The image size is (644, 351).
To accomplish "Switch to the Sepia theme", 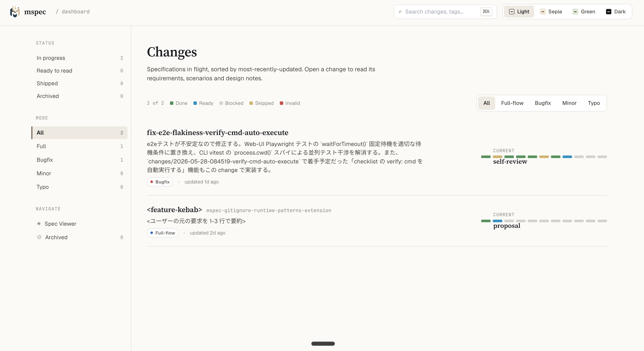I will click(x=551, y=12).
